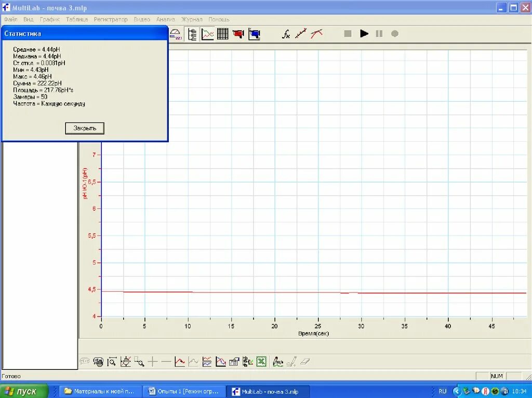Click the Готово status bar text
This screenshot has height=398, width=532.
[11, 376]
